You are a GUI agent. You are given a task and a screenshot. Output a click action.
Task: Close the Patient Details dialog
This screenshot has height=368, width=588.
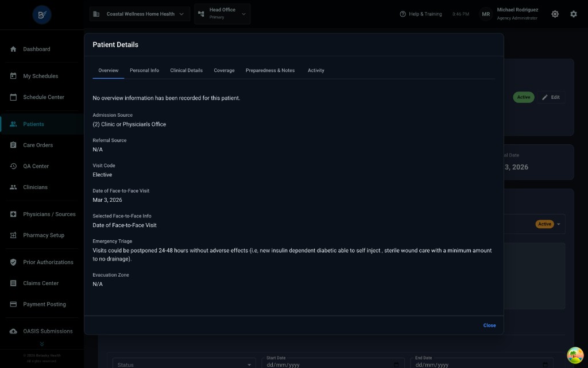(489, 325)
